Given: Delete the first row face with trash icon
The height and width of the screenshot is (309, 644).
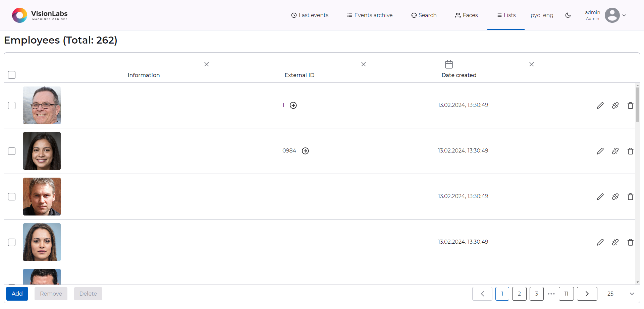Looking at the screenshot, I should tap(631, 106).
